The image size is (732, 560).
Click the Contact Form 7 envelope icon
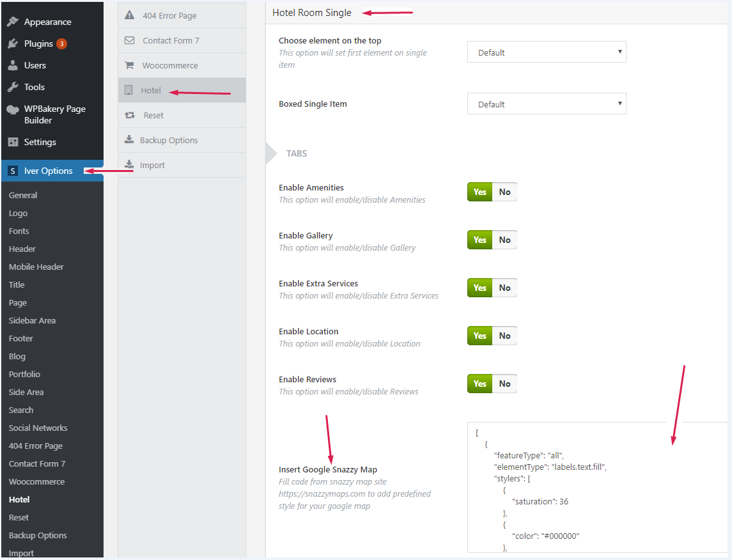pos(130,40)
